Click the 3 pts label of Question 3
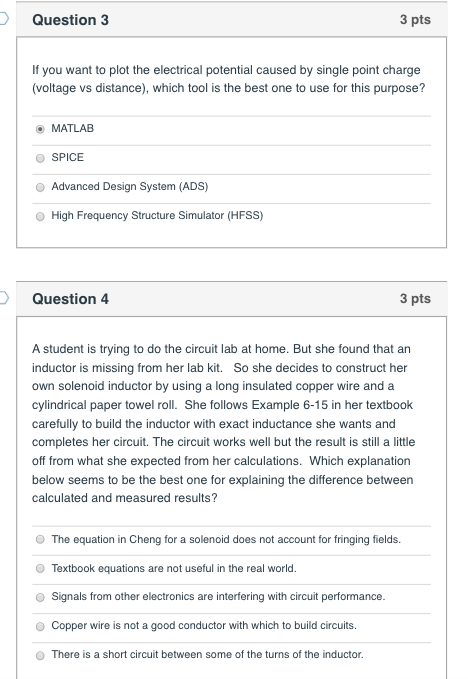 [415, 19]
